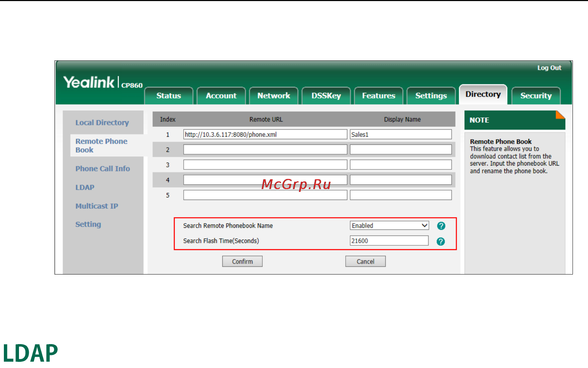This screenshot has width=588, height=368.
Task: Click the Remote URL column header
Action: click(266, 120)
